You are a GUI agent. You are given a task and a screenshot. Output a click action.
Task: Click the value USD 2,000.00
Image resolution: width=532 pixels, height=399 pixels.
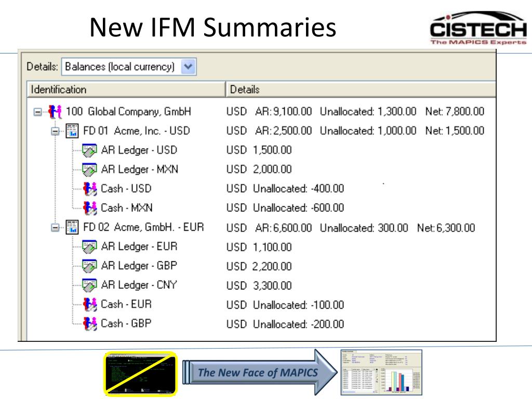click(x=259, y=169)
